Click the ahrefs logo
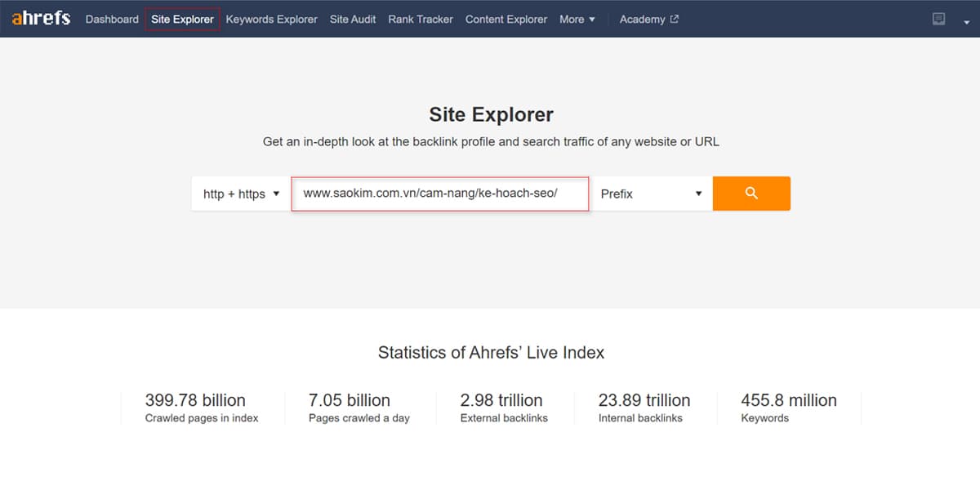The image size is (980, 477). (39, 18)
